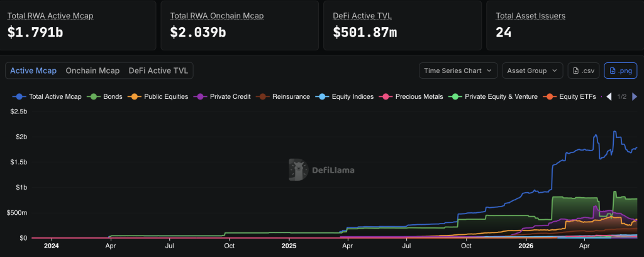Toggle Private Credit series in legend
Viewport: 644px width, 257px height.
tap(222, 96)
